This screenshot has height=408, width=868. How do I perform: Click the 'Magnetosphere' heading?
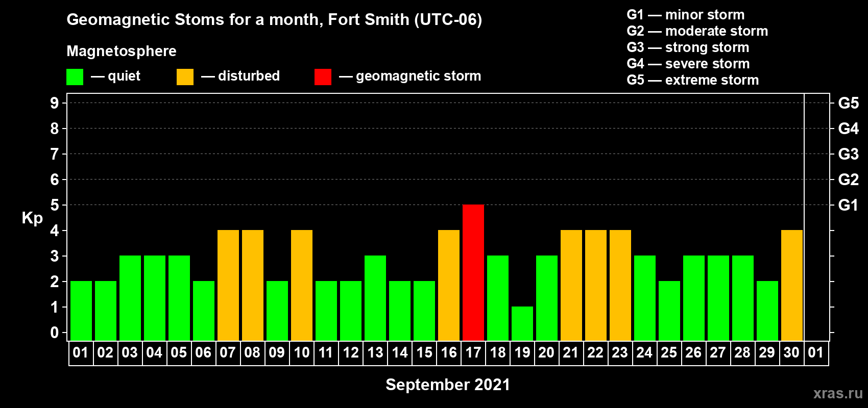click(x=122, y=52)
